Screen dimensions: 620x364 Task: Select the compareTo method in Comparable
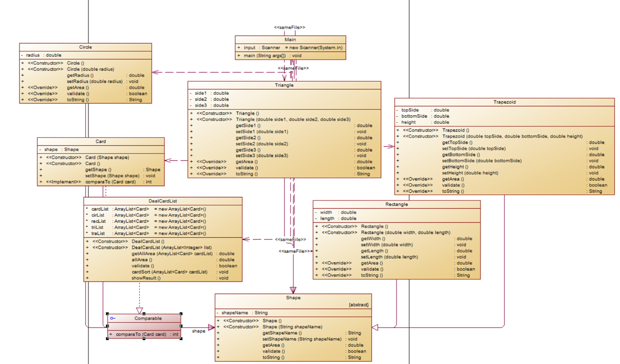144,334
